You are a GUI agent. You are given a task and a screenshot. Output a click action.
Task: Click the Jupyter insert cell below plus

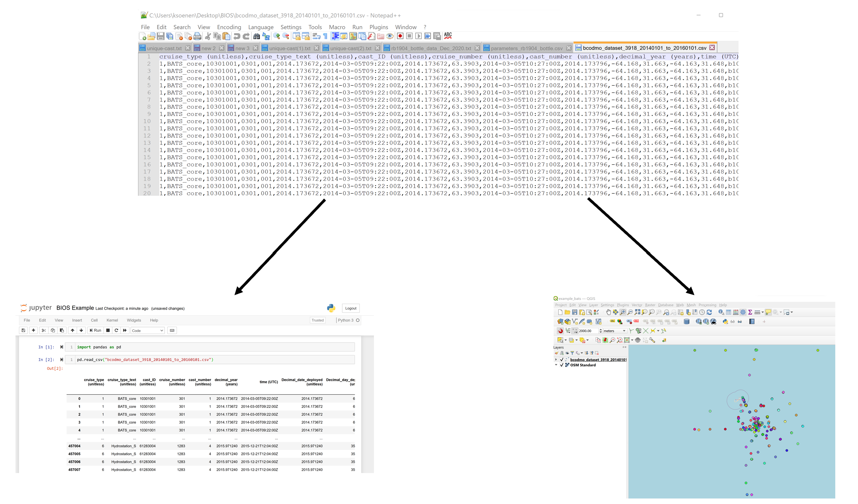coord(33,330)
